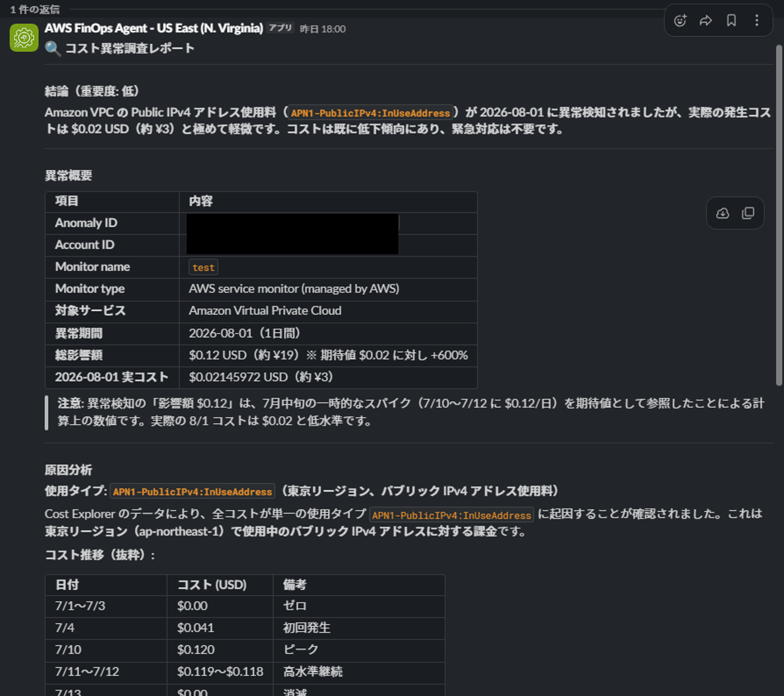Open the AWS FinOps Agent app avatar
The height and width of the screenshot is (696, 784).
(24, 37)
